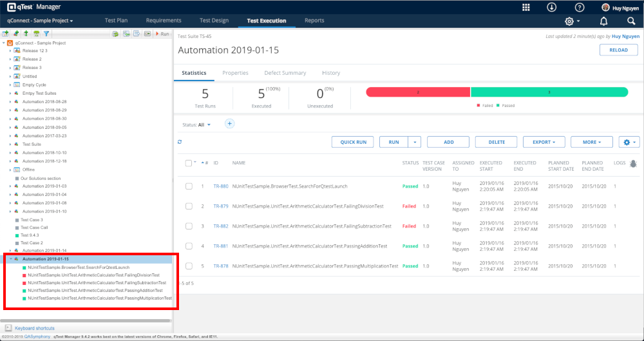644x341 pixels.
Task: Click the qTest Manager logo
Action: (34, 7)
